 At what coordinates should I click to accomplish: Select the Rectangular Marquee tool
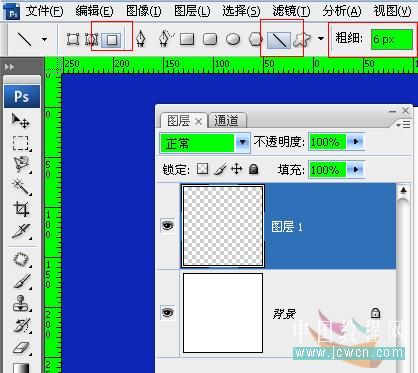(21, 143)
